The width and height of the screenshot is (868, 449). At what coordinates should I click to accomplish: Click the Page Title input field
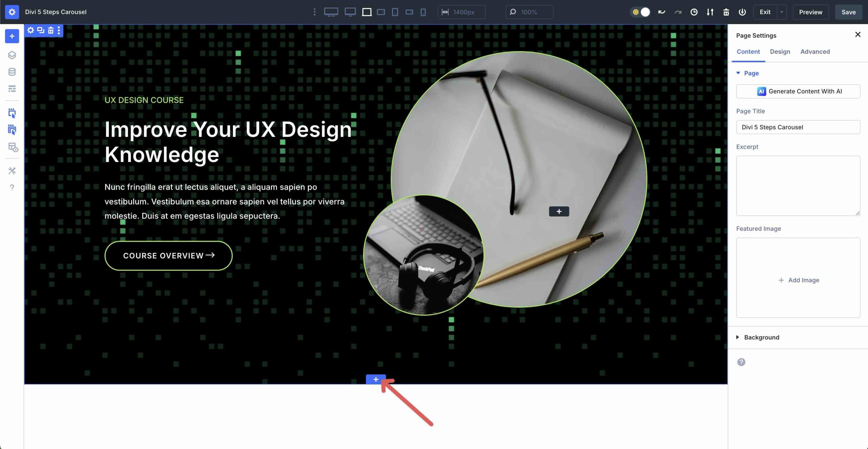tap(797, 127)
